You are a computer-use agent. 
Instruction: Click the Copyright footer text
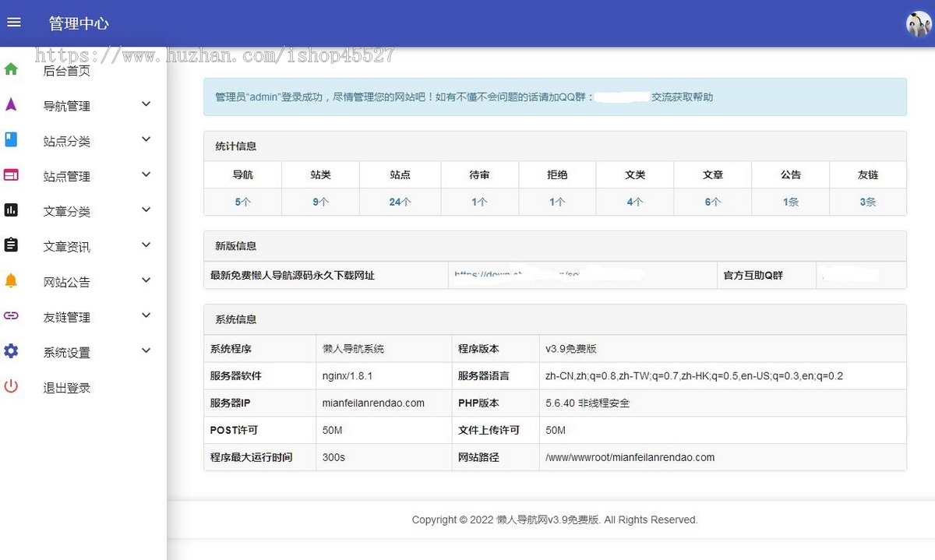[555, 519]
